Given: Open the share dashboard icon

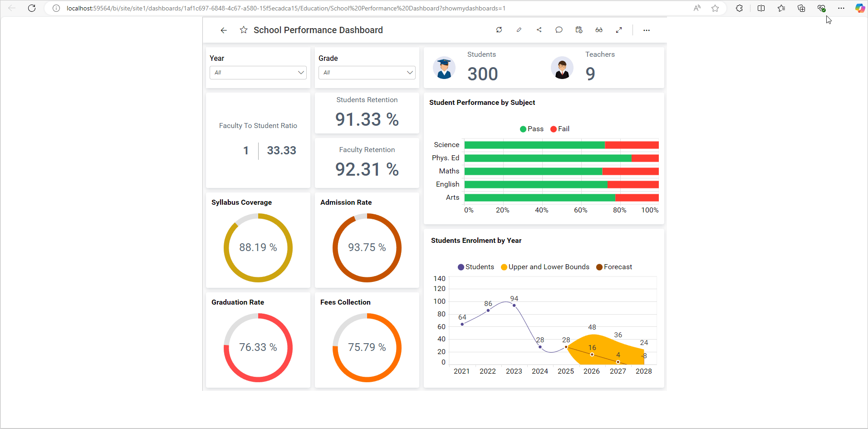Looking at the screenshot, I should 539,30.
